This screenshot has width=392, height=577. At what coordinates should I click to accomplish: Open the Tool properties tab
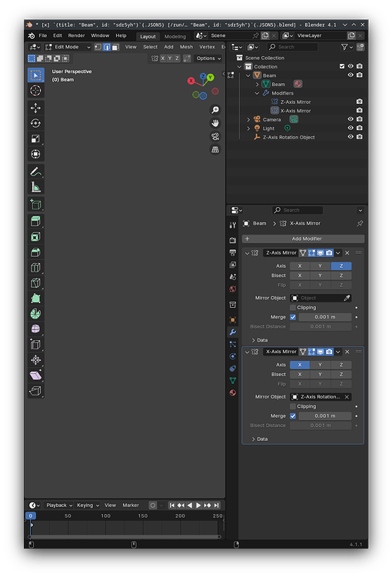click(x=233, y=225)
